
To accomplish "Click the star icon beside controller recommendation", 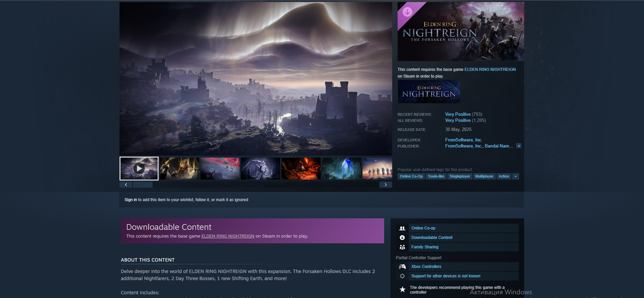I will point(402,290).
